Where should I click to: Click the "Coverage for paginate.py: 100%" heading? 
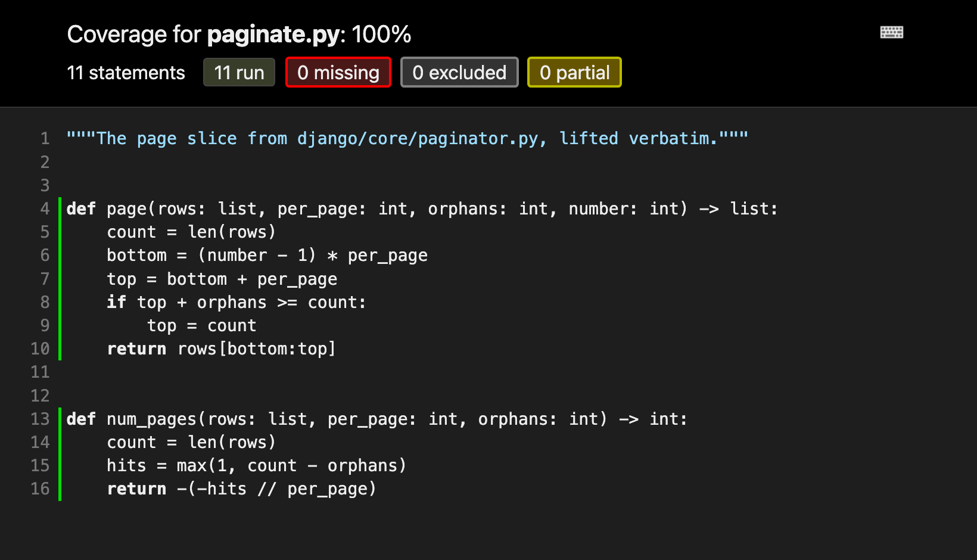click(x=239, y=35)
